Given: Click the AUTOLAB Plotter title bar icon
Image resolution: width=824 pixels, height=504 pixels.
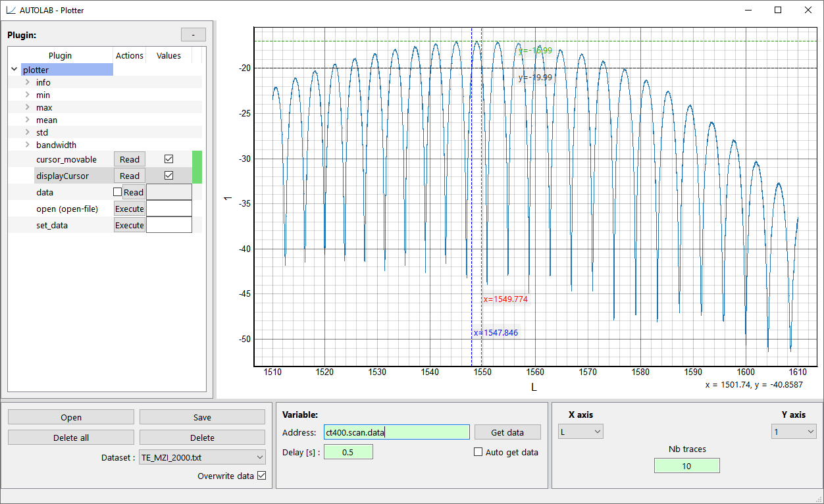Looking at the screenshot, I should click(11, 10).
